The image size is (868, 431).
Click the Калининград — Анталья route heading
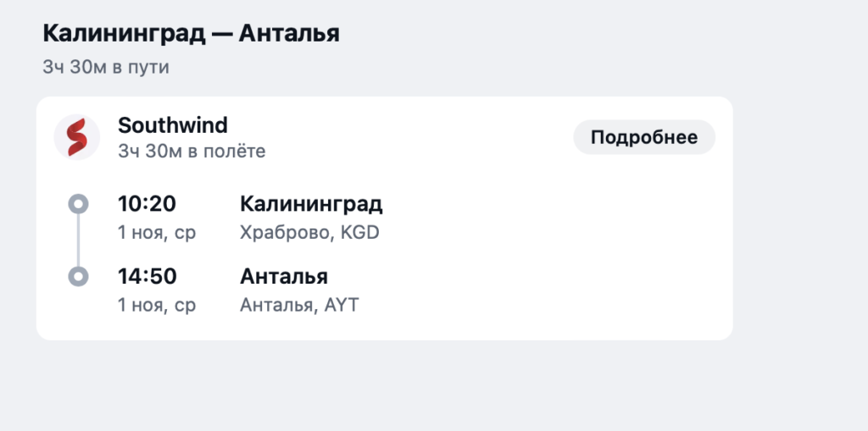[x=191, y=35]
